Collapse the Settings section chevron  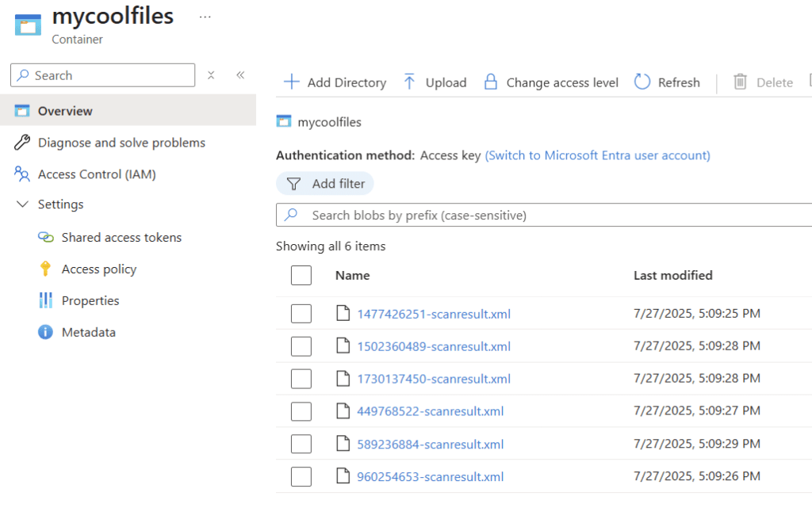pyautogui.click(x=22, y=204)
